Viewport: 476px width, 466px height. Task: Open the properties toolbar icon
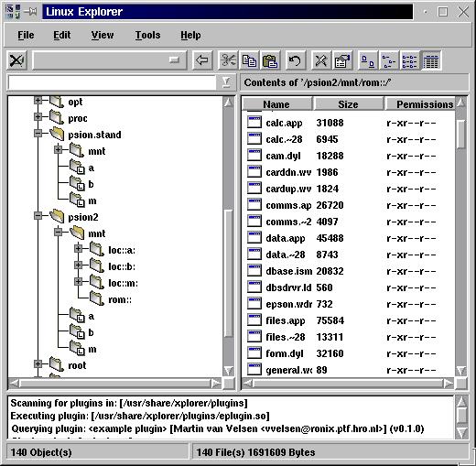[x=341, y=60]
